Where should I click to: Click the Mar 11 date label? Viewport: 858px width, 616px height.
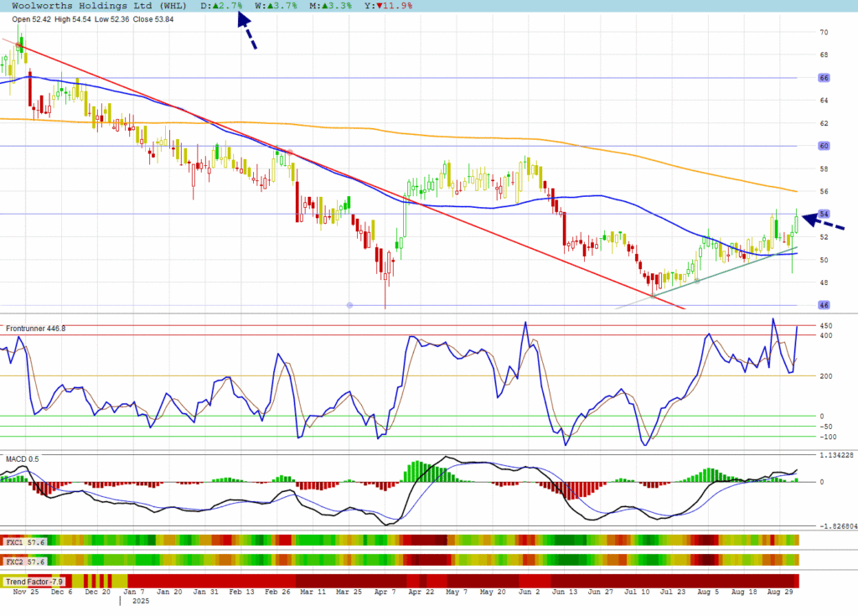click(313, 592)
